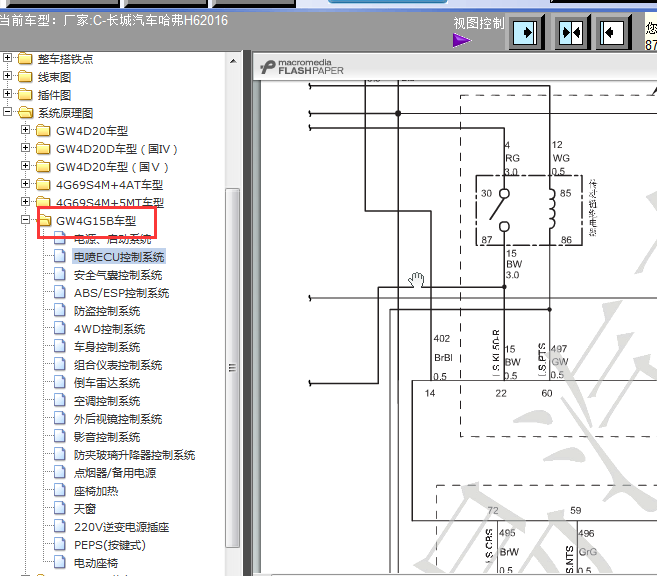Select 4G69S4M+4AT车型 in the tree
This screenshot has height=576, width=657.
[109, 185]
